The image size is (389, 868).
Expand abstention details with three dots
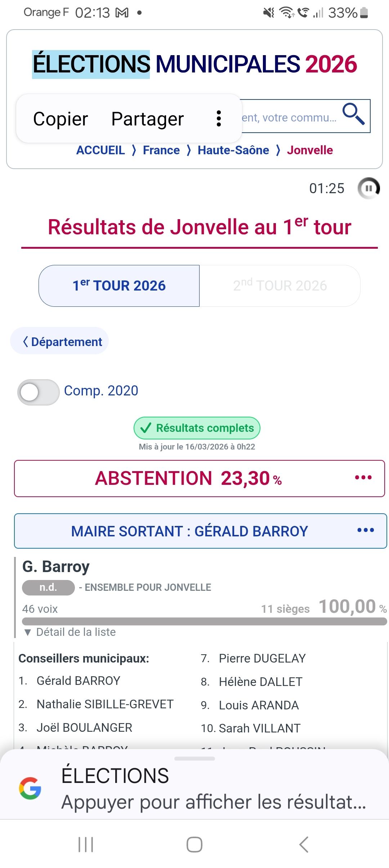pyautogui.click(x=363, y=478)
